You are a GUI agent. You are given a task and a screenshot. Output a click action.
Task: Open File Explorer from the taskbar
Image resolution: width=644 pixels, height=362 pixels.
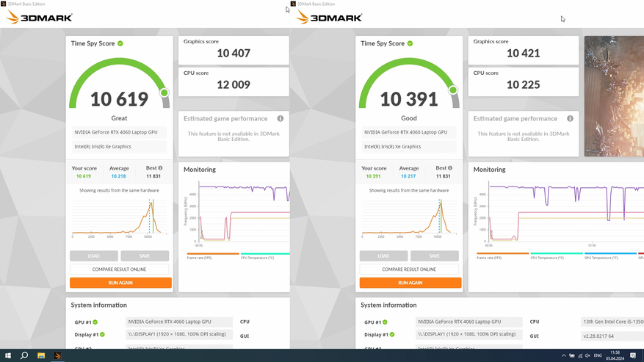pyautogui.click(x=41, y=355)
